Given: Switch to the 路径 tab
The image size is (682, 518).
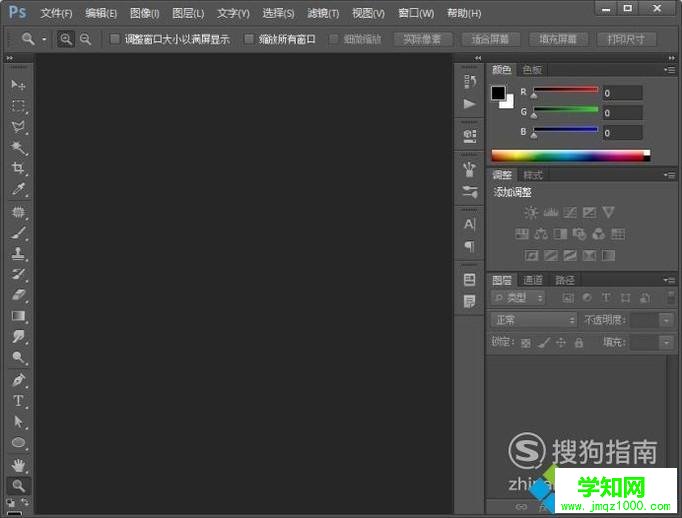Looking at the screenshot, I should point(565,280).
